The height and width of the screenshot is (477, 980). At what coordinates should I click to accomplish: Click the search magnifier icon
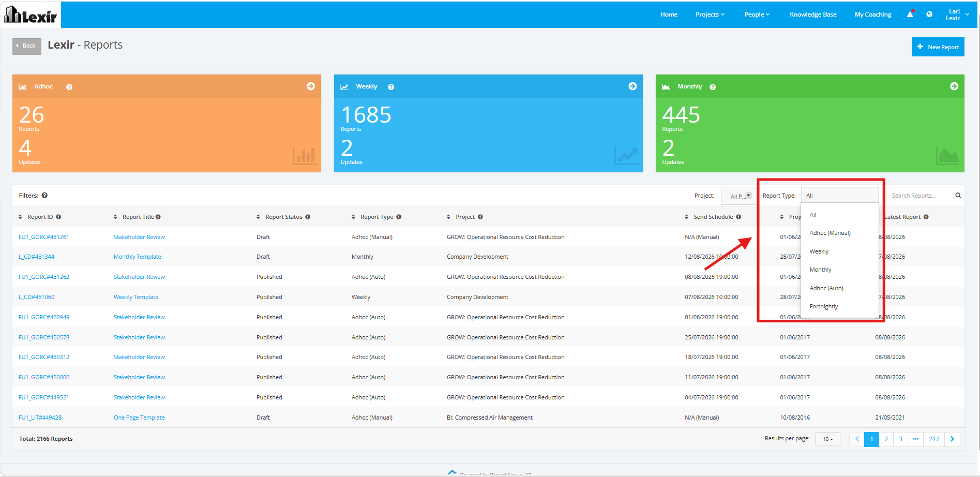(958, 196)
